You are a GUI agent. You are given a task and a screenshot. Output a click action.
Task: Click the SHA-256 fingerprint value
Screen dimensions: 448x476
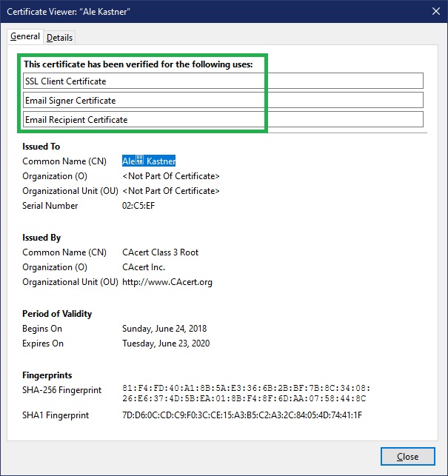point(246,393)
